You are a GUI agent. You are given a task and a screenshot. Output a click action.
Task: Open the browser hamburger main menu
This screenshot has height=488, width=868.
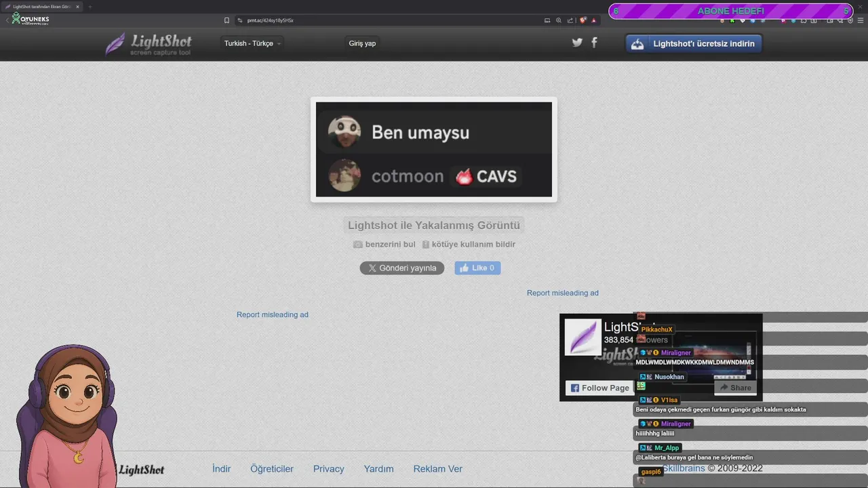[861, 20]
